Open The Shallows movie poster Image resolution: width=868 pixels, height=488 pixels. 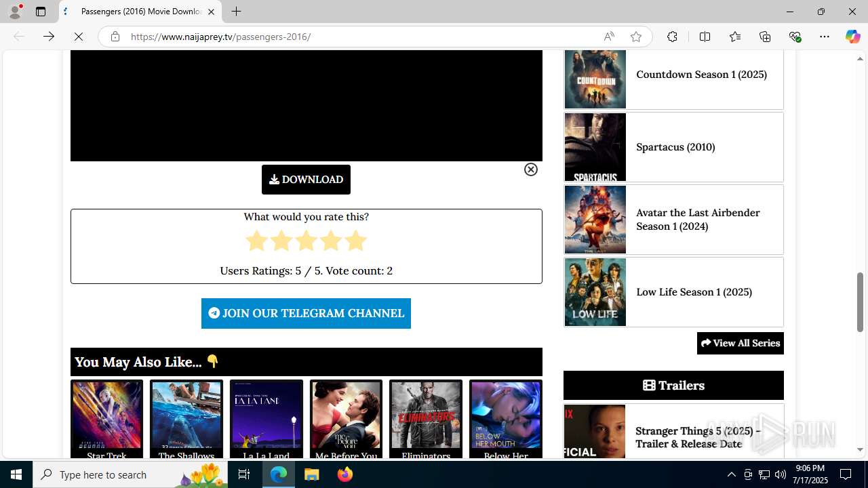click(186, 415)
